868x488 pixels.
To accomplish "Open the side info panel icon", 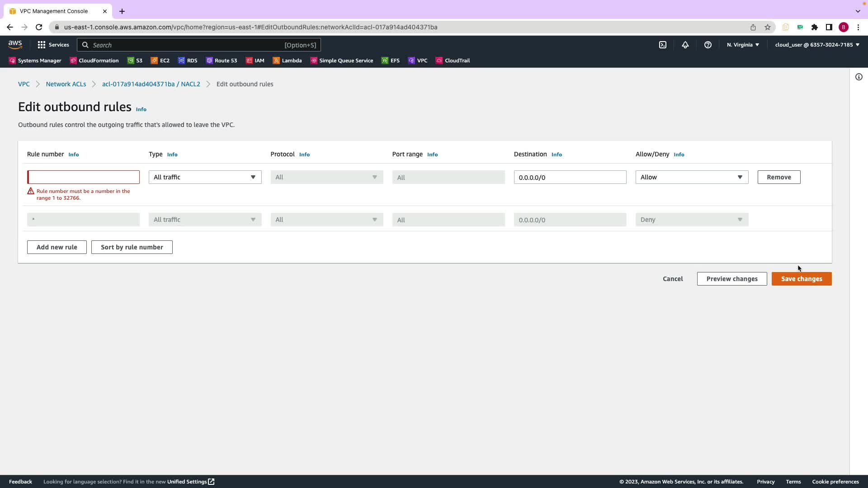I will click(859, 77).
